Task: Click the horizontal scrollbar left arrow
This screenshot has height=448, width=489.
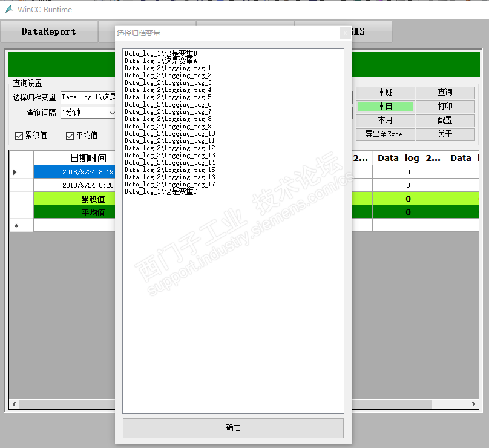Action: pyautogui.click(x=14, y=404)
